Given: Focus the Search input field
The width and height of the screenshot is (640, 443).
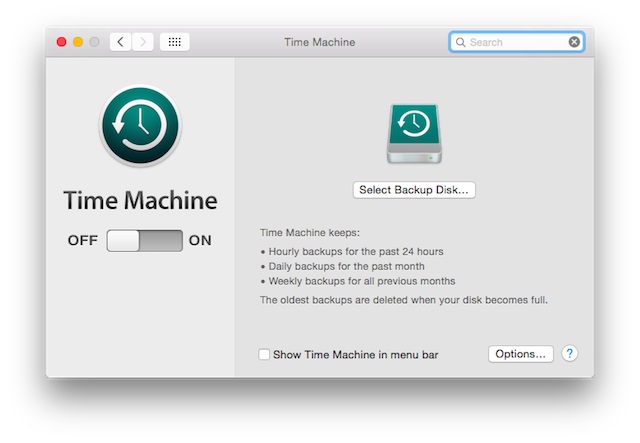Looking at the screenshot, I should click(x=517, y=42).
